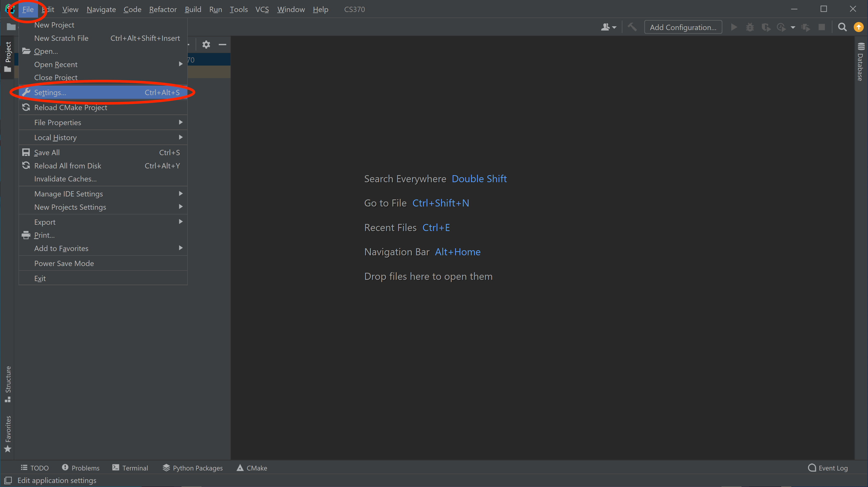Click the Add Configuration... button
868x487 pixels.
coord(683,27)
